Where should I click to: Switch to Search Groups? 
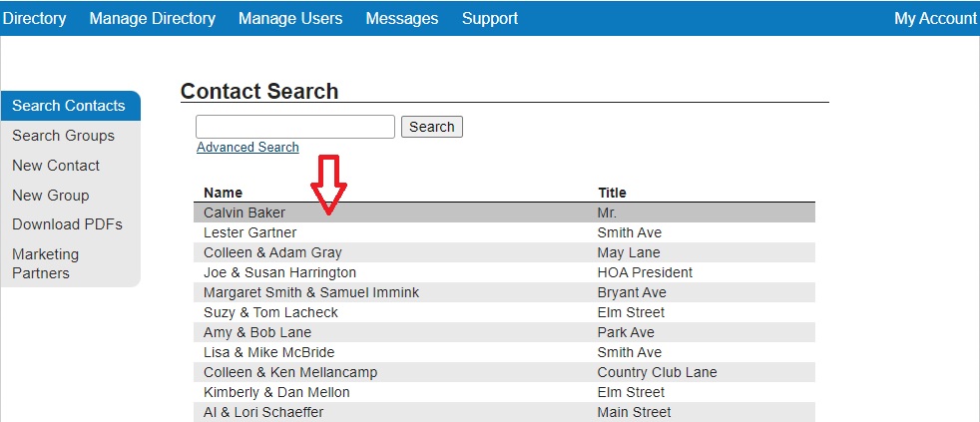click(63, 136)
